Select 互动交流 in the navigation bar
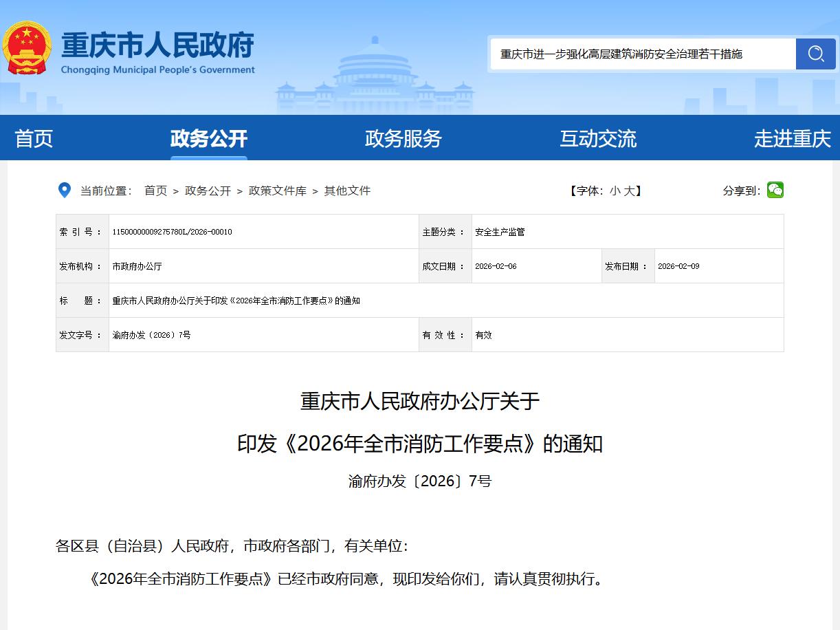The height and width of the screenshot is (630, 840). 597,139
